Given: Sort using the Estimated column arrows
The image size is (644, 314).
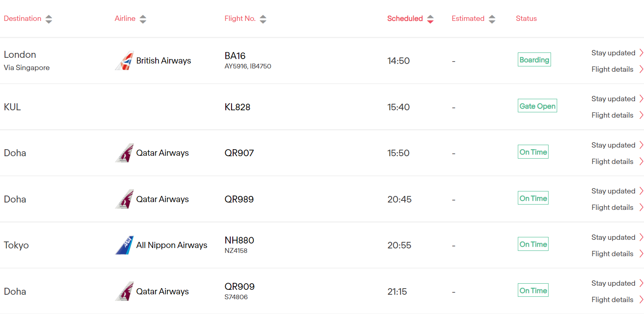Looking at the screenshot, I should (x=492, y=19).
